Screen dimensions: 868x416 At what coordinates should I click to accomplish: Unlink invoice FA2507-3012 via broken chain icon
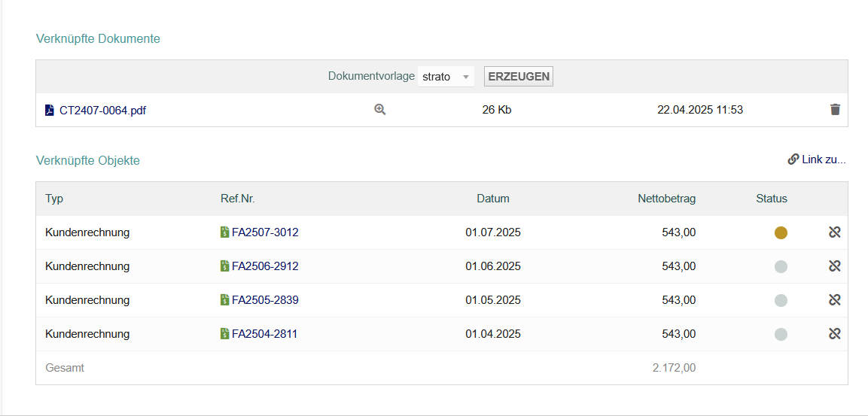(x=835, y=233)
